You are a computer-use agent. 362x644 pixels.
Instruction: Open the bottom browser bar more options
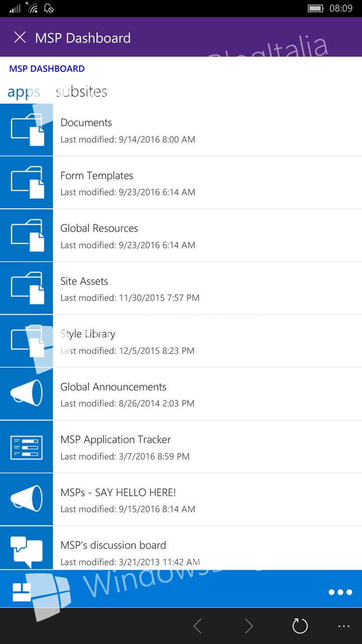[x=344, y=626]
